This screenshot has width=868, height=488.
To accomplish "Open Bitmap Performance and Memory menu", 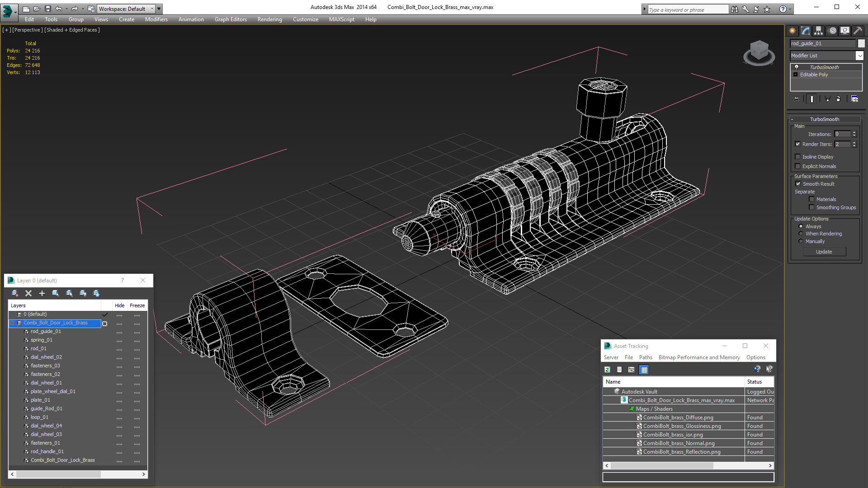I will (699, 357).
